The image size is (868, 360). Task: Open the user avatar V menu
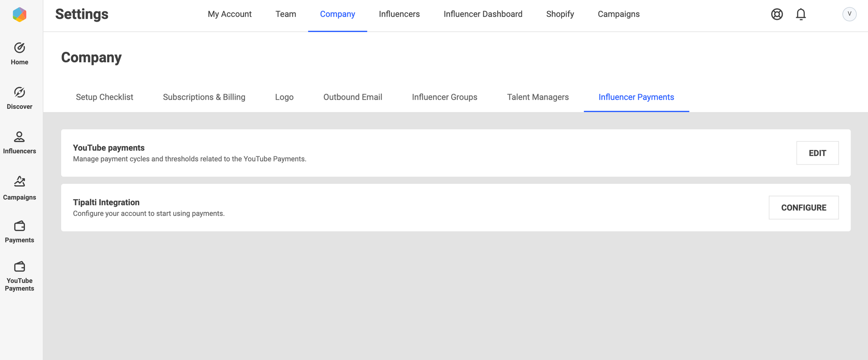849,14
